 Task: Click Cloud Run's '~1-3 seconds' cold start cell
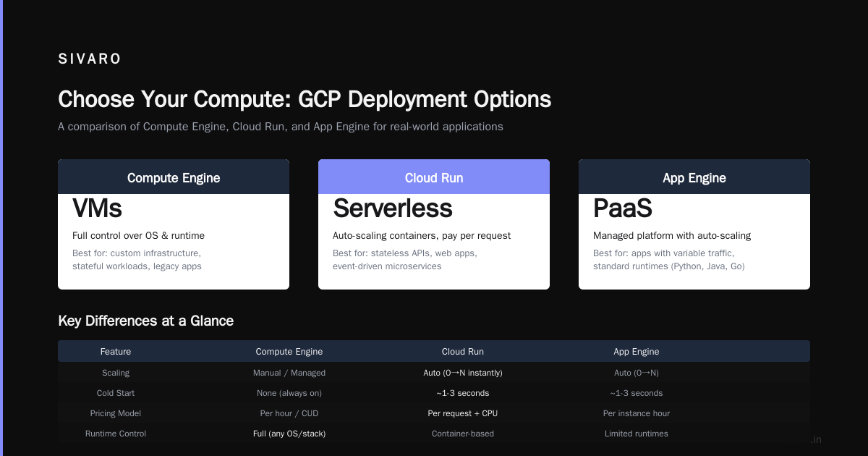click(463, 393)
